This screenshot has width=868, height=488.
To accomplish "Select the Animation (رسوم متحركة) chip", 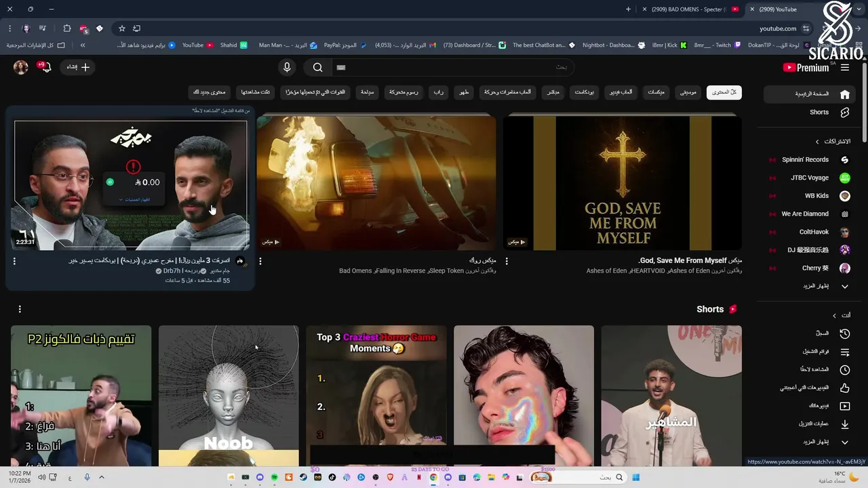I will click(403, 92).
